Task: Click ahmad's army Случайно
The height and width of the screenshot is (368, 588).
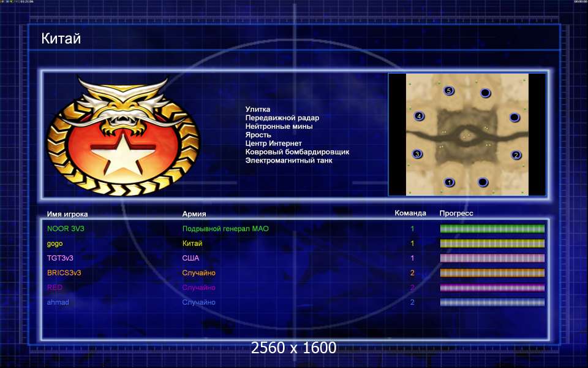Action: click(198, 302)
